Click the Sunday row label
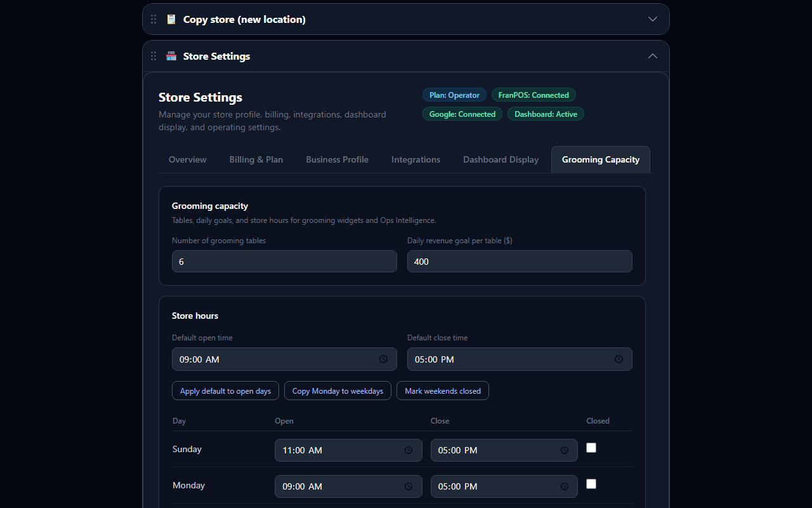This screenshot has width=812, height=508. pyautogui.click(x=187, y=449)
